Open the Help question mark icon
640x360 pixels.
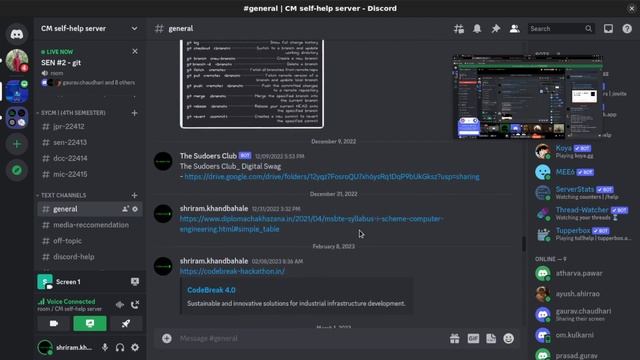627,29
